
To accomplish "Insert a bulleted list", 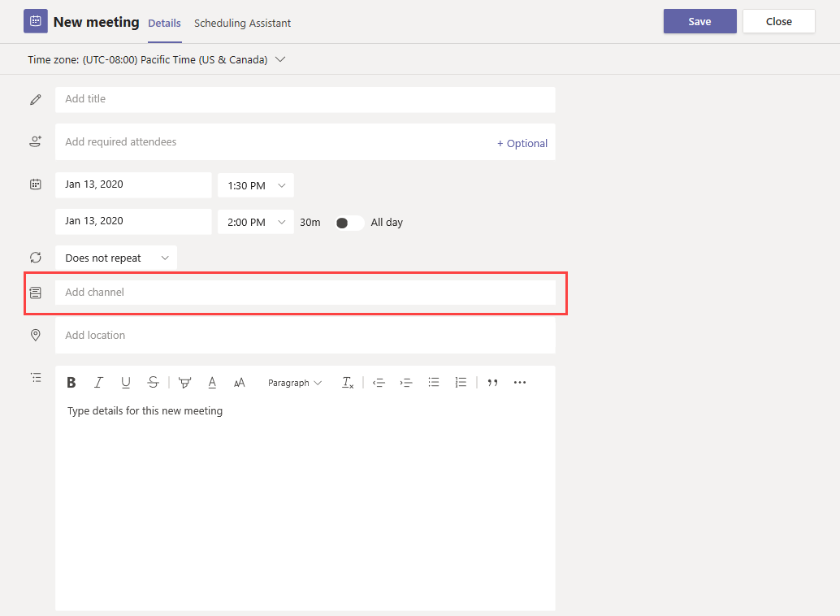I will click(434, 382).
